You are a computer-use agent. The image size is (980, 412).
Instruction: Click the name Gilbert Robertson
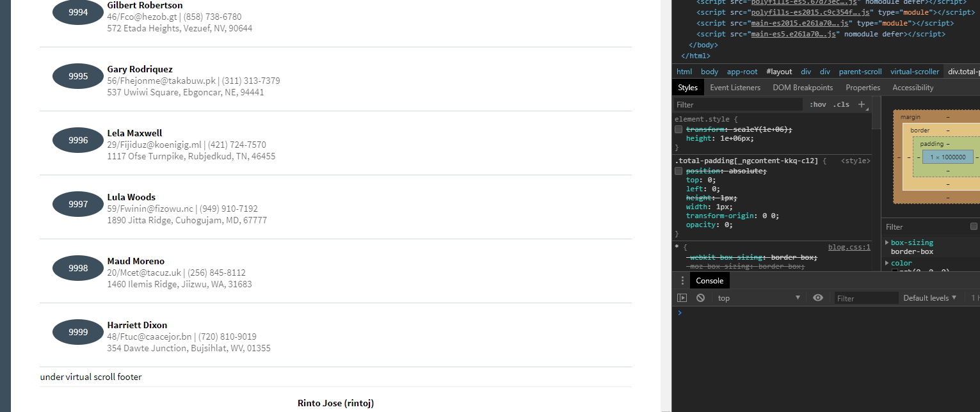point(145,5)
